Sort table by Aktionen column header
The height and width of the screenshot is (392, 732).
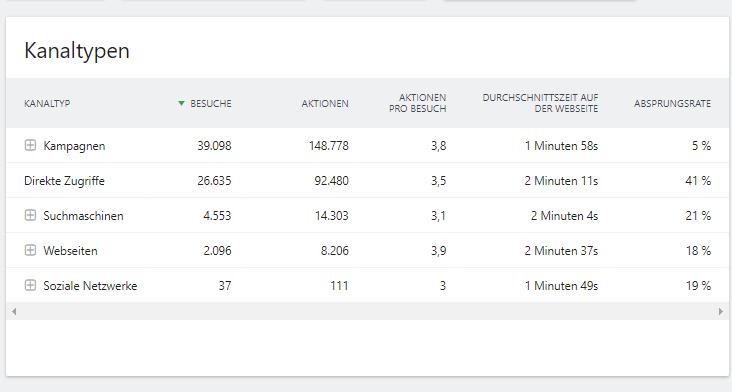click(325, 104)
